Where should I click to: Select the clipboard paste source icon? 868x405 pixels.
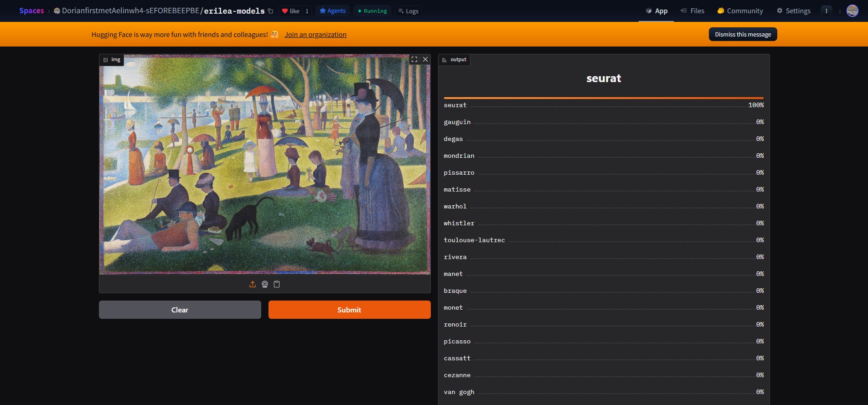277,284
